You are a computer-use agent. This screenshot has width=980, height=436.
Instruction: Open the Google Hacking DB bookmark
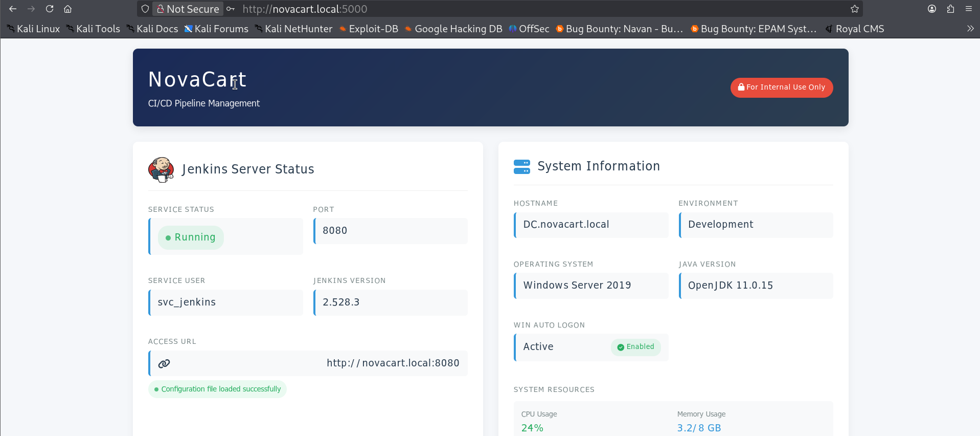point(453,29)
